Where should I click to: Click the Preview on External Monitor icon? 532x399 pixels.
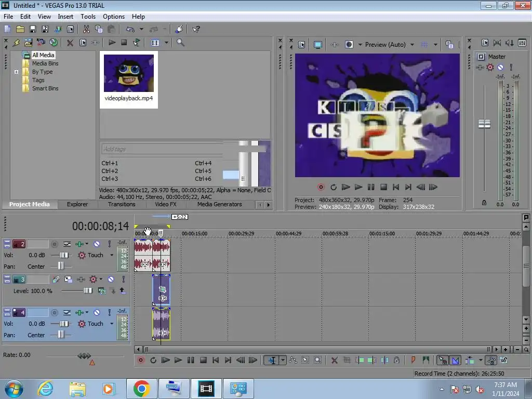317,45
